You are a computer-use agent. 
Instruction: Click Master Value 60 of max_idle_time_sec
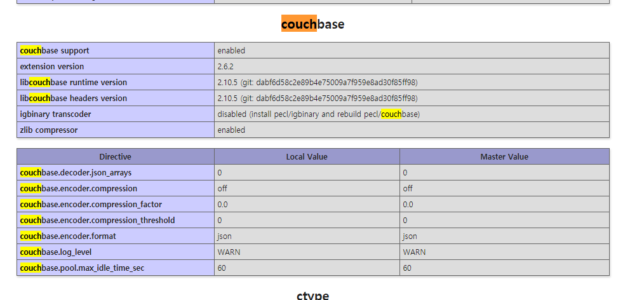coord(408,268)
